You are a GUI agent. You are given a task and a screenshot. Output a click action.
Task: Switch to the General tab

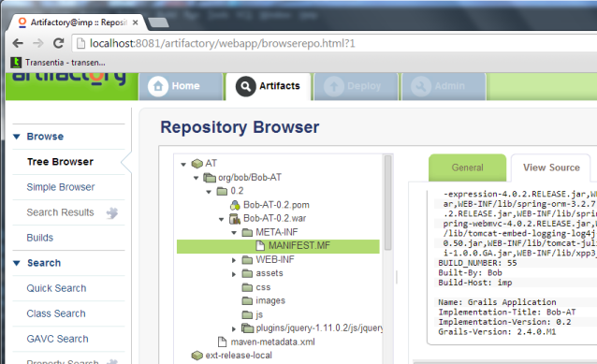468,167
